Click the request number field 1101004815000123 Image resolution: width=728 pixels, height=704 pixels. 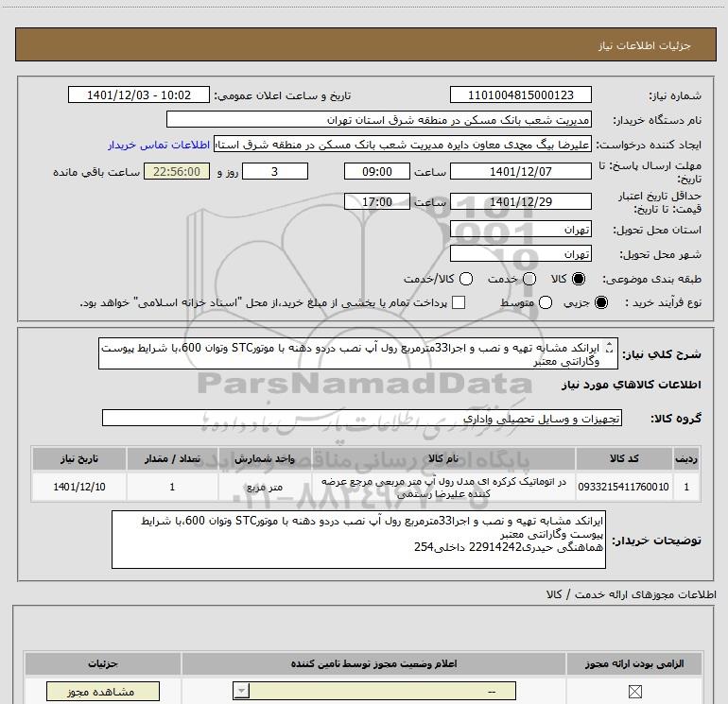pyautogui.click(x=520, y=94)
